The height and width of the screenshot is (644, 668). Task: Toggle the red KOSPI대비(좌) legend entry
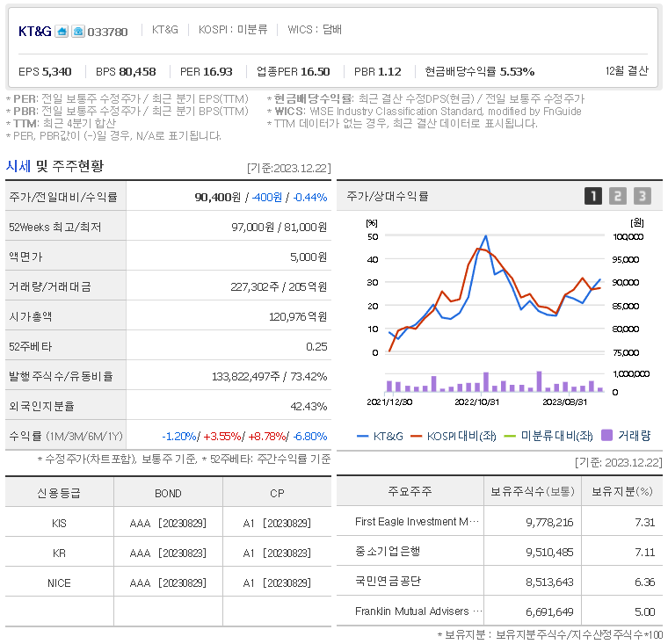pyautogui.click(x=454, y=436)
